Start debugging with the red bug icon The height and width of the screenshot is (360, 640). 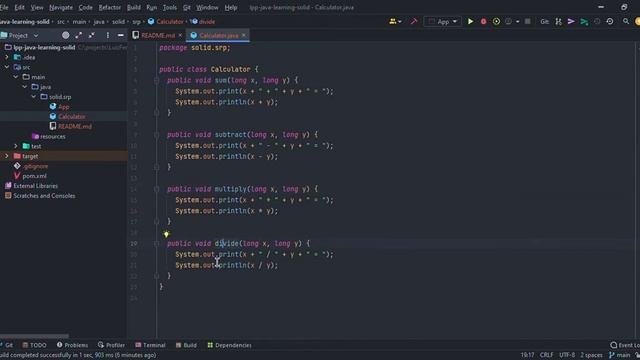coord(483,22)
